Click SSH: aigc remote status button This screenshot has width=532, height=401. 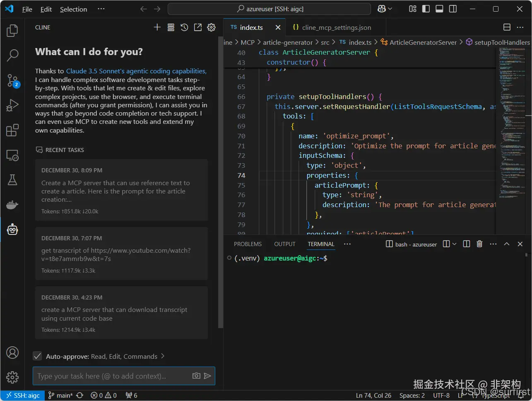click(x=23, y=395)
